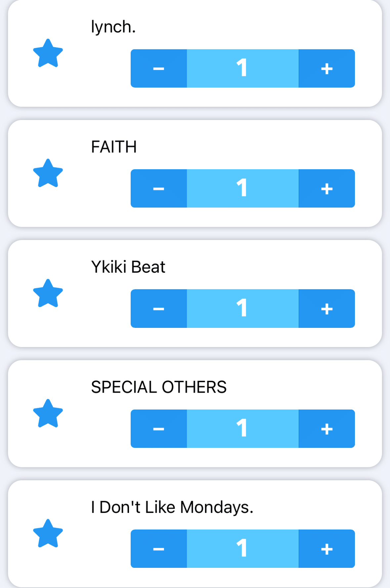
Task: Hit minus on the SPECIAL OTHERS stepper
Action: pyautogui.click(x=159, y=429)
